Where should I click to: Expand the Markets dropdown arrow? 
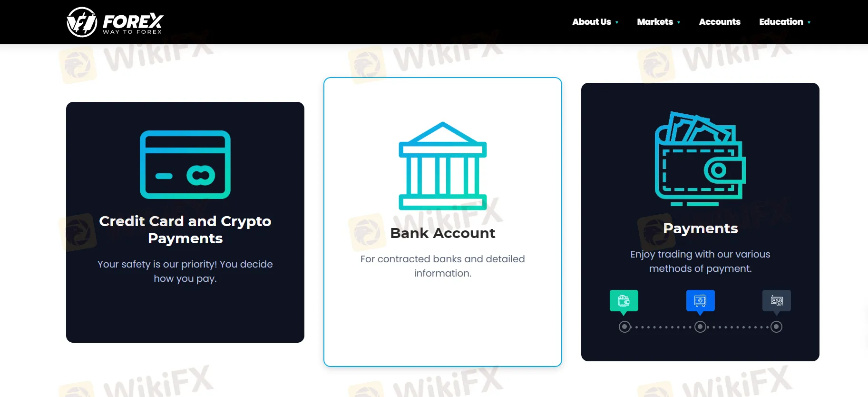679,22
